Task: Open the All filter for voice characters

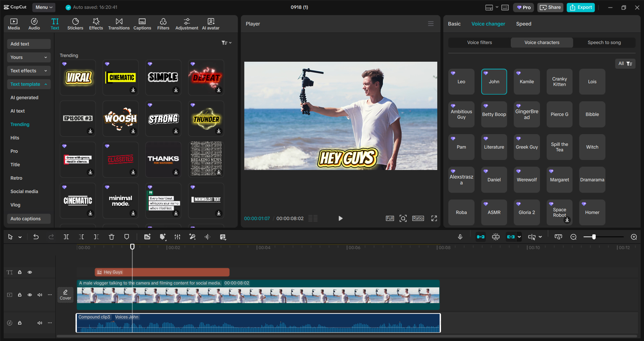Action: [625, 63]
